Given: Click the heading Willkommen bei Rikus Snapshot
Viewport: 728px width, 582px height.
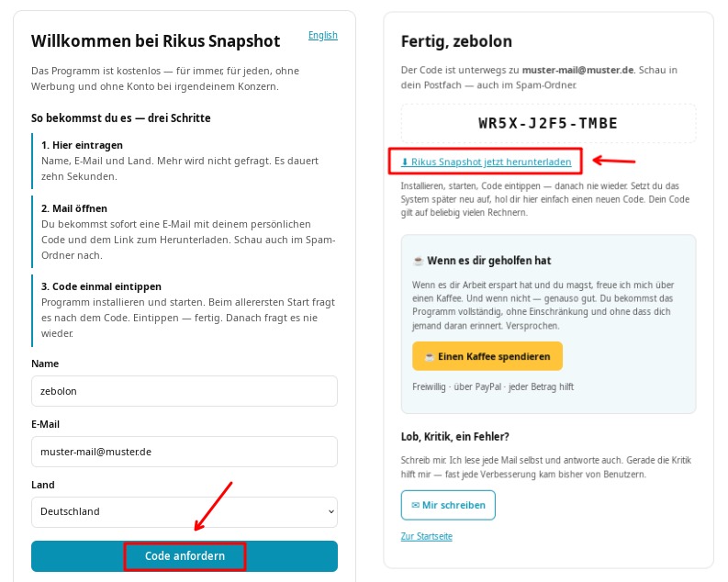Looking at the screenshot, I should coord(155,40).
